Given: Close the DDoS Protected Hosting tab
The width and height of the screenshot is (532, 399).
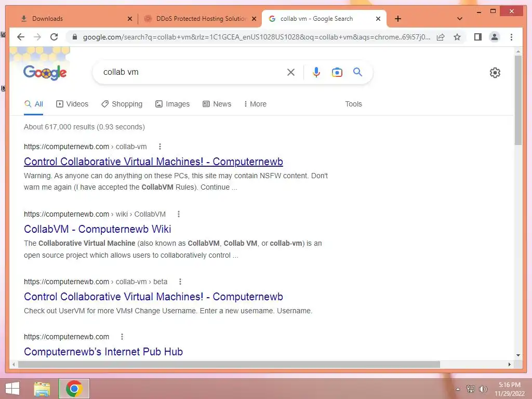Looking at the screenshot, I should pos(254,19).
